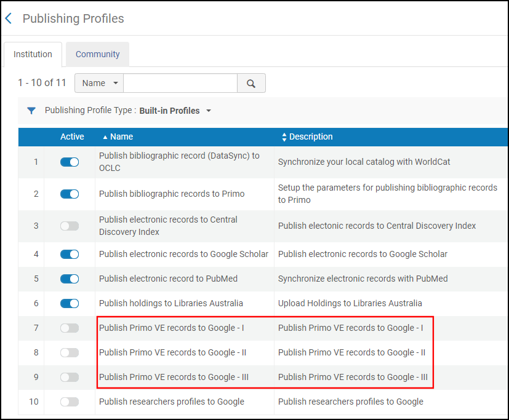The image size is (509, 420).
Task: Click the search text input box
Action: [180, 83]
